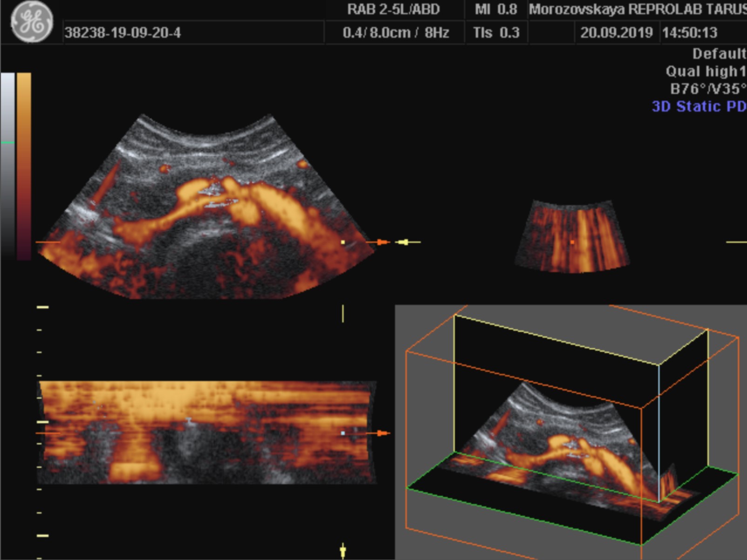This screenshot has height=560, width=747.
Task: Click the orange center dot in plane B
Action: click(x=572, y=242)
